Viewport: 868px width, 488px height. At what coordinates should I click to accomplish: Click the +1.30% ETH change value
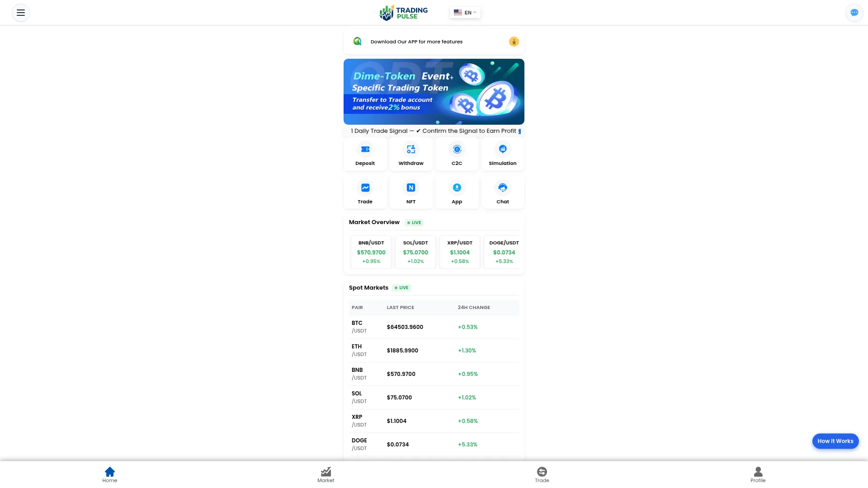[467, 351]
